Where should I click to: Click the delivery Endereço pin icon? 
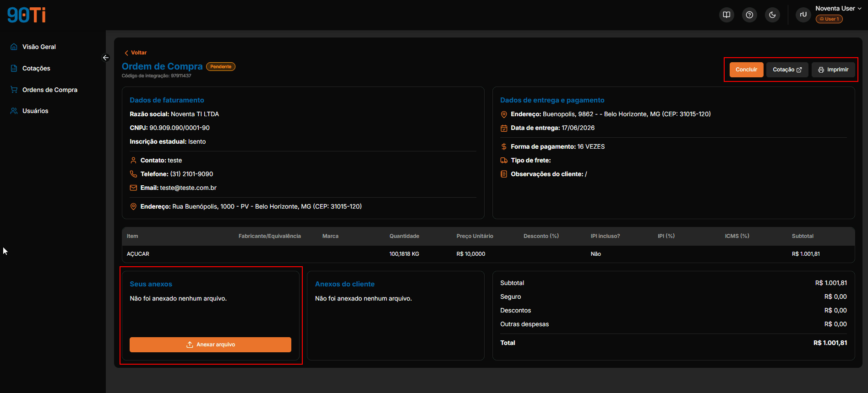pyautogui.click(x=504, y=114)
